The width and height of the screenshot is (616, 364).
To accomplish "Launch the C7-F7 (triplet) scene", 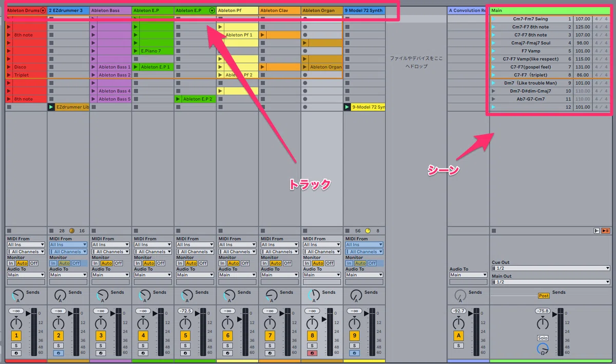I will [493, 75].
